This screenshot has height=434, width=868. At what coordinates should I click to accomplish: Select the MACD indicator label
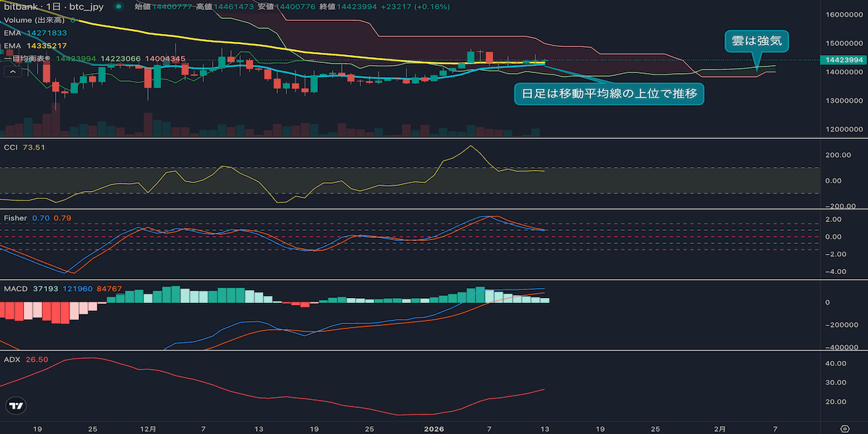tap(16, 289)
